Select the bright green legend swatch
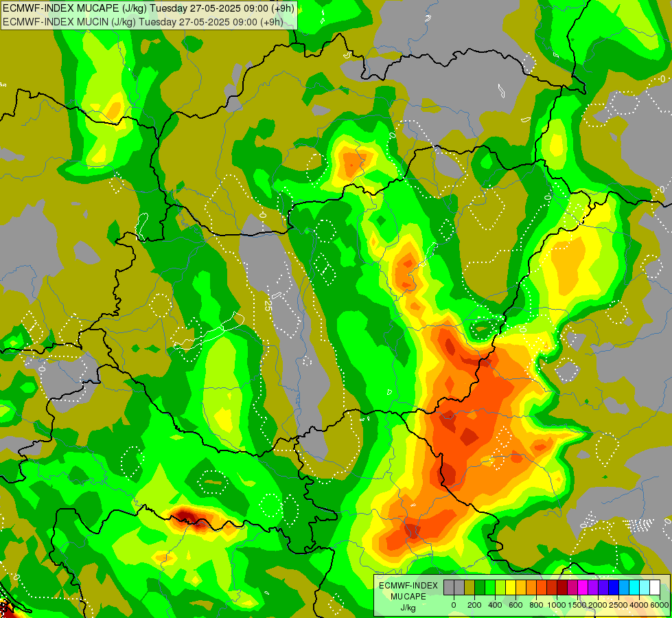The height and width of the screenshot is (618, 672). [x=490, y=587]
